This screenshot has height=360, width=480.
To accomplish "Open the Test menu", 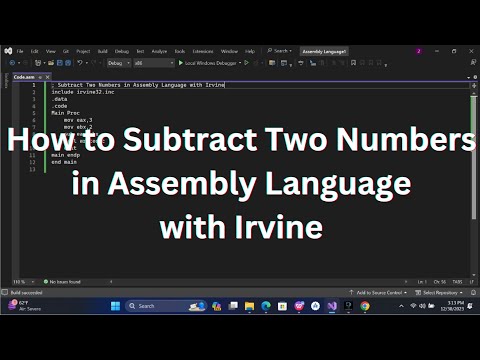I will [x=140, y=51].
